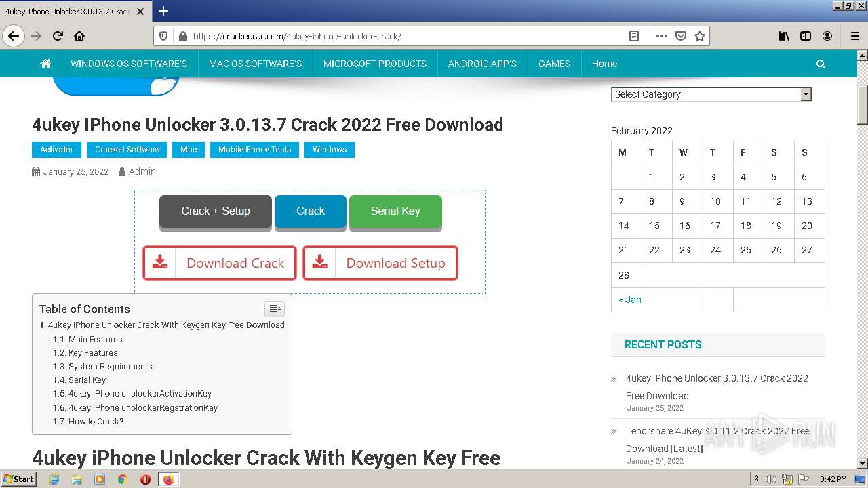
Task: Open the Firefox hamburger menu
Action: click(x=854, y=36)
